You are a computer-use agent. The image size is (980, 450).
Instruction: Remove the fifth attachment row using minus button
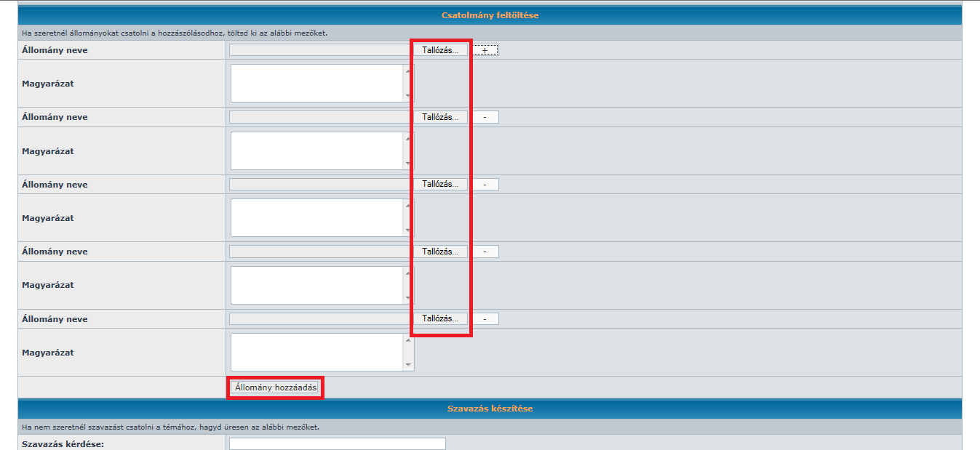[485, 319]
